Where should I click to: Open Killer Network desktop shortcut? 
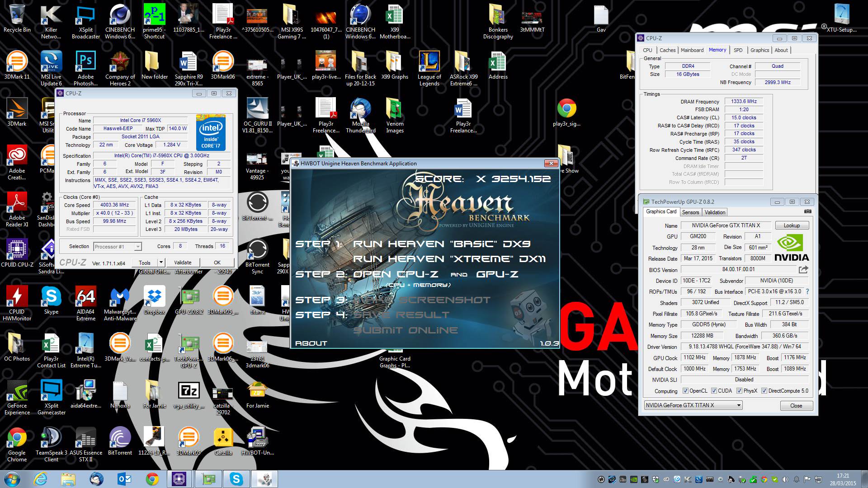[51, 21]
